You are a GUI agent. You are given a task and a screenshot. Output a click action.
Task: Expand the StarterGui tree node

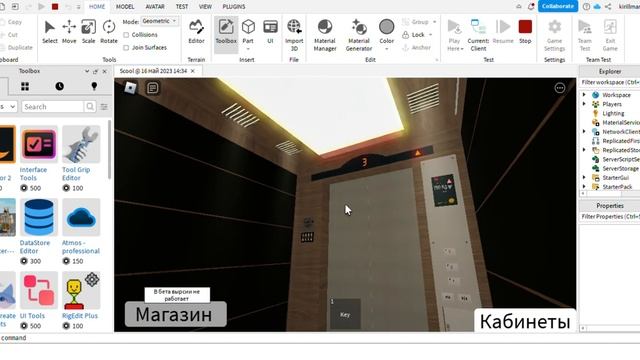click(x=584, y=178)
